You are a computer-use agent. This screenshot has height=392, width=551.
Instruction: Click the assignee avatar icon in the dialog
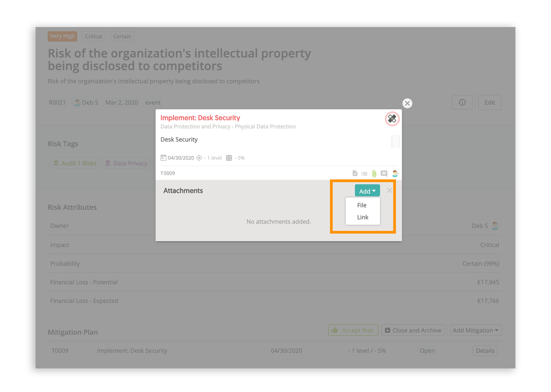pos(395,173)
